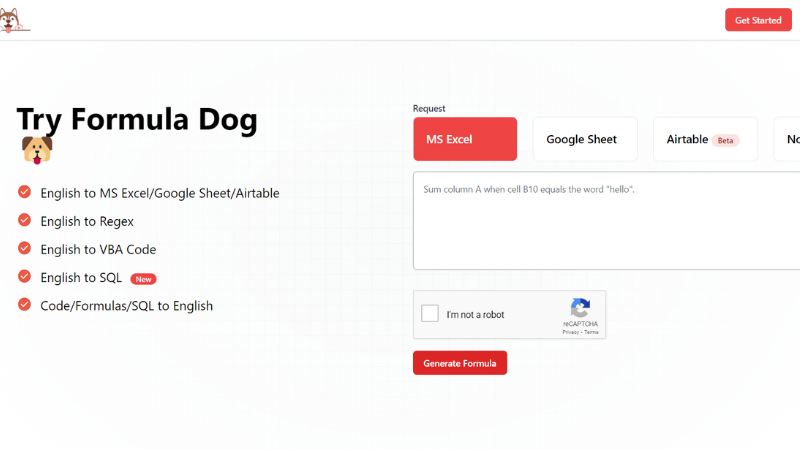Switch to the Google Sheet tab
This screenshot has width=800, height=450.
(585, 139)
